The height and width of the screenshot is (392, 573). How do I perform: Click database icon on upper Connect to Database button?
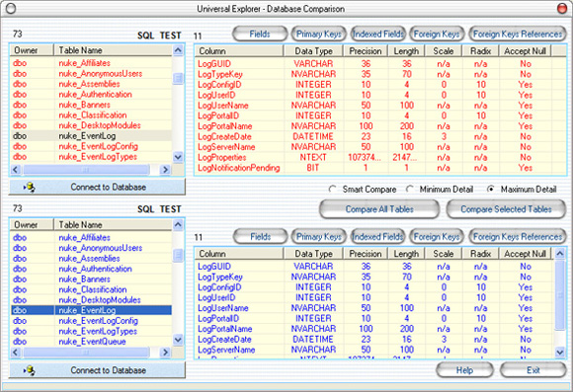coord(30,188)
